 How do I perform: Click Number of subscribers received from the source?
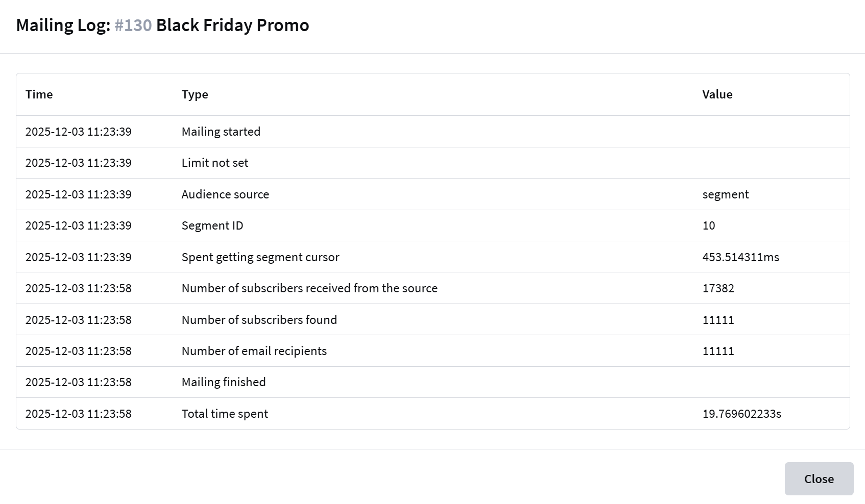coord(309,288)
